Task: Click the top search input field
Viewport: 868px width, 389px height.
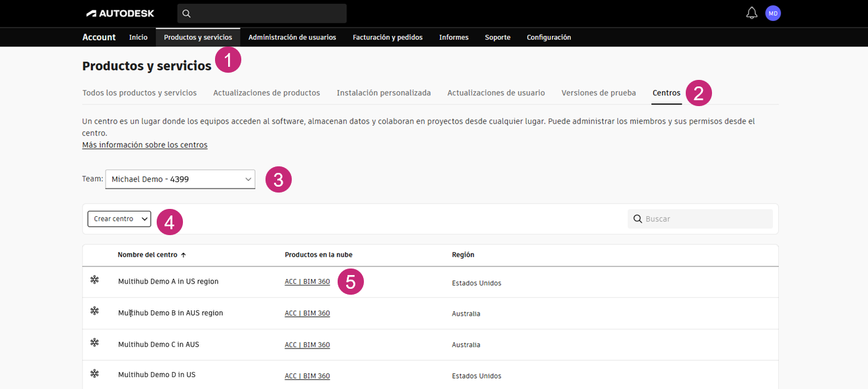Action: 262,13
